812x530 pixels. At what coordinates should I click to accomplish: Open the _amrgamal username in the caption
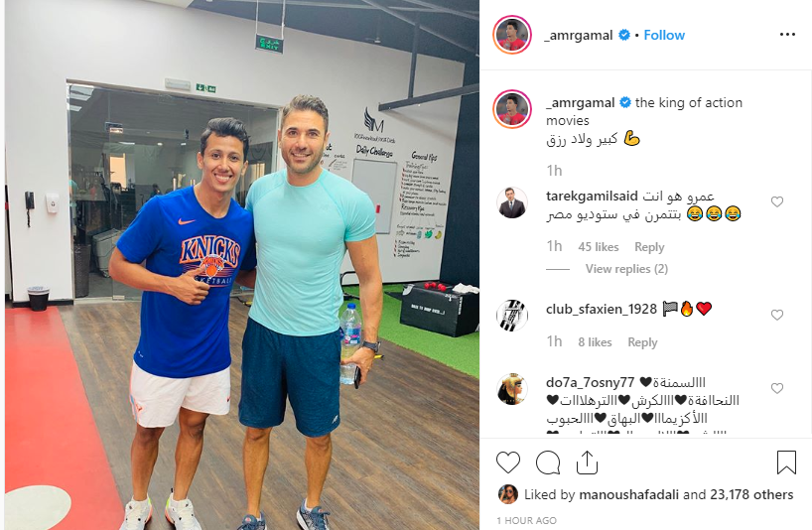click(580, 102)
